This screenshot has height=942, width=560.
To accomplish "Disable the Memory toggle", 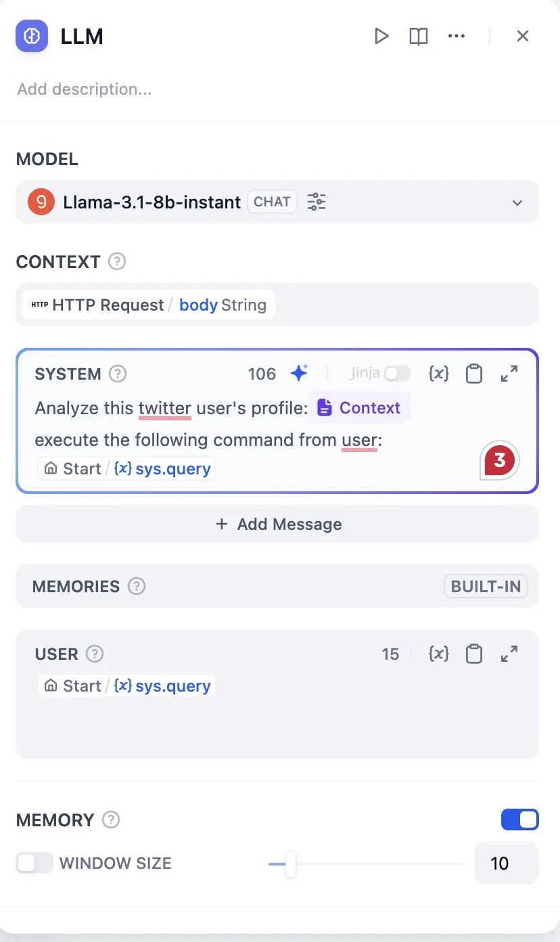I will [x=519, y=820].
